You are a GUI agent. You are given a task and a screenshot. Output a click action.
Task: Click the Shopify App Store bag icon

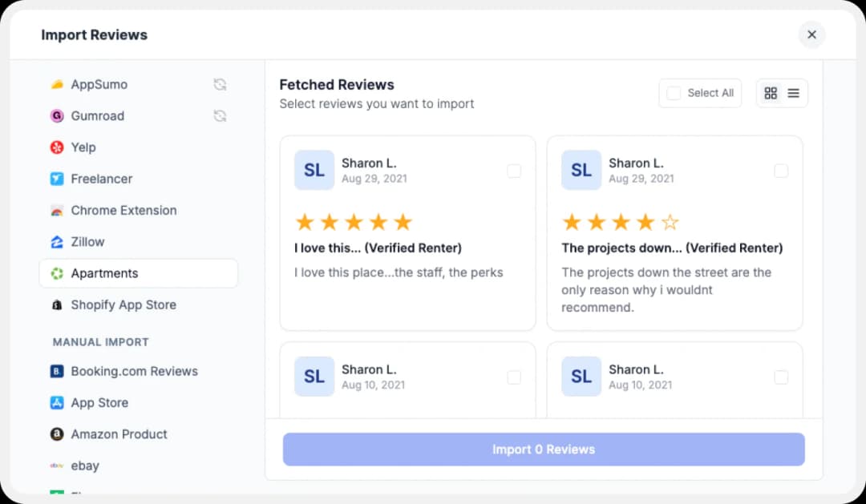coord(56,304)
